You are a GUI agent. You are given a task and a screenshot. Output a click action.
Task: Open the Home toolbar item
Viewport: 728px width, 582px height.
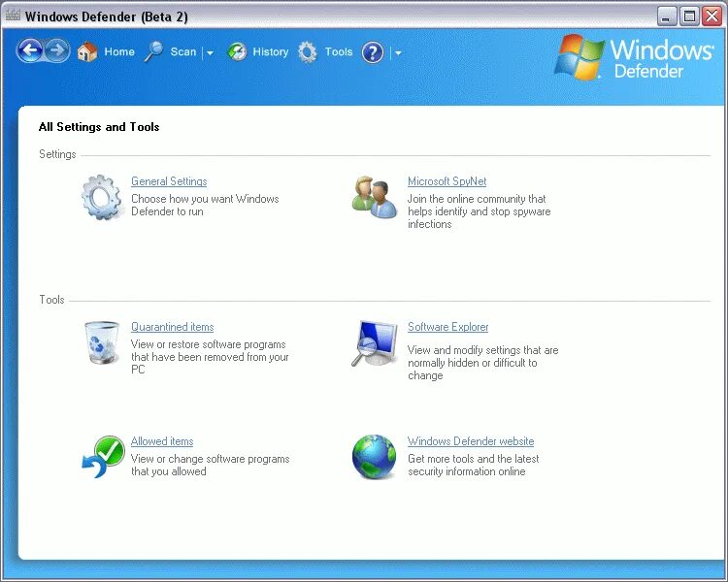point(119,52)
